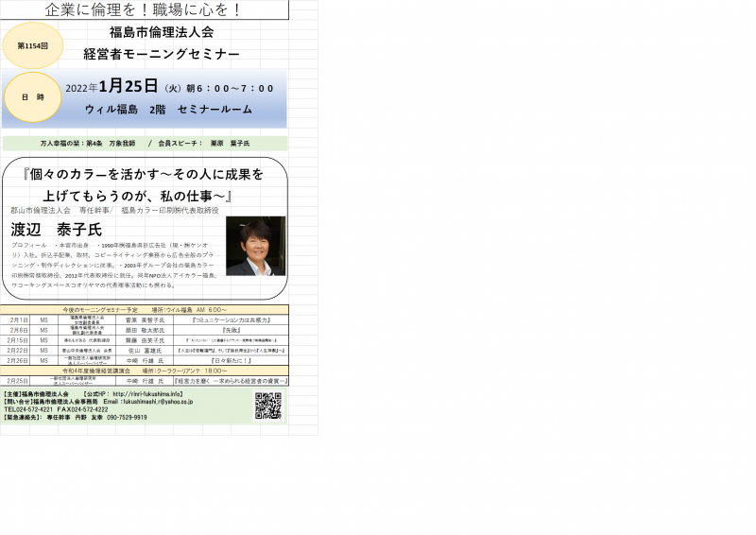The height and width of the screenshot is (535, 756).
Task: Click the emergency contact number 090-7529-9919
Action: [125, 417]
